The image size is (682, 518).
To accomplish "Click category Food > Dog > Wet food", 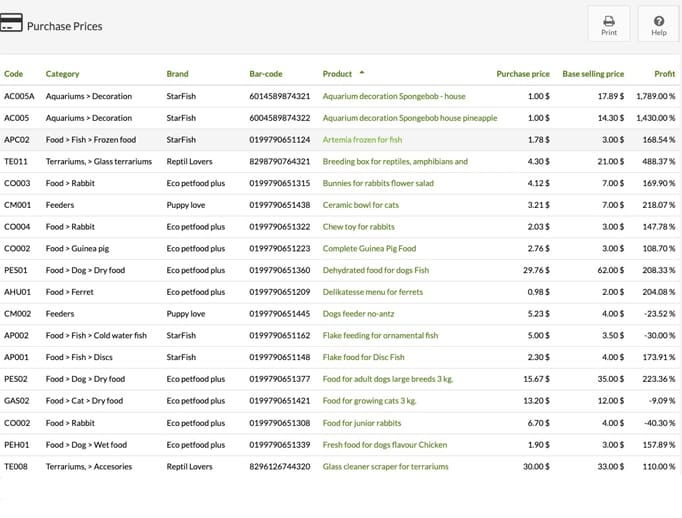I will [x=86, y=444].
